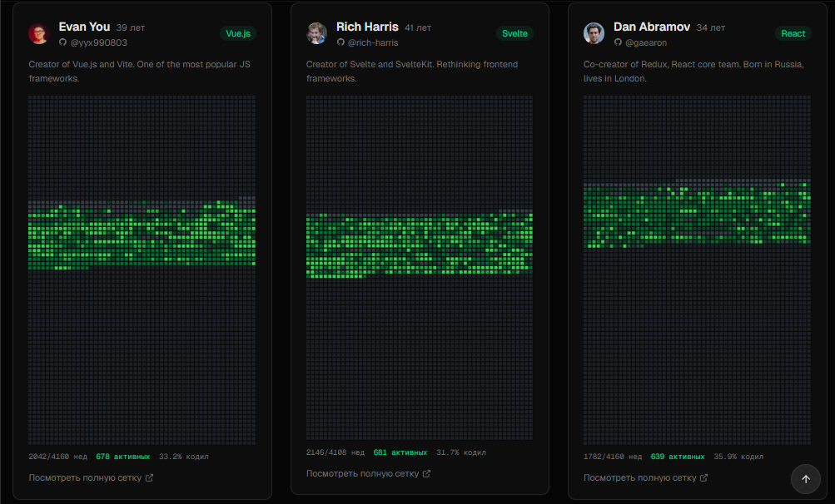The image size is (835, 504).
Task: Click GitHub icon beside @rich-harris
Action: click(340, 42)
